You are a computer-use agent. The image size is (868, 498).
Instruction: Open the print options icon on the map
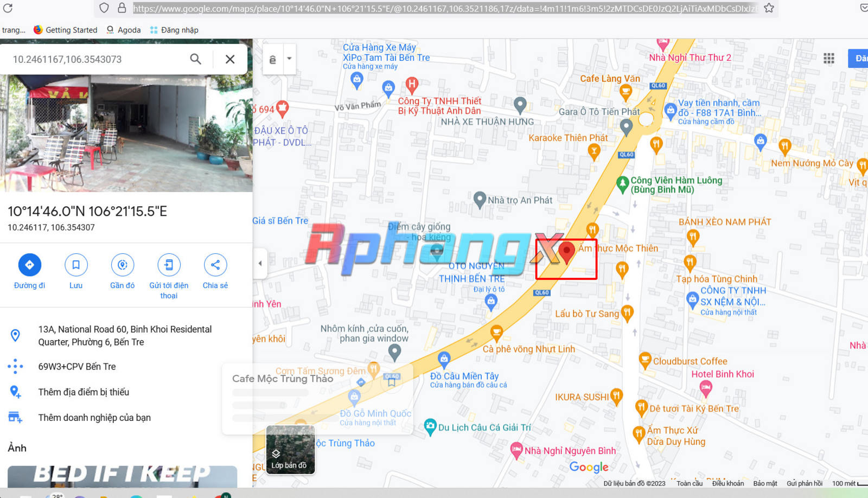coord(273,59)
